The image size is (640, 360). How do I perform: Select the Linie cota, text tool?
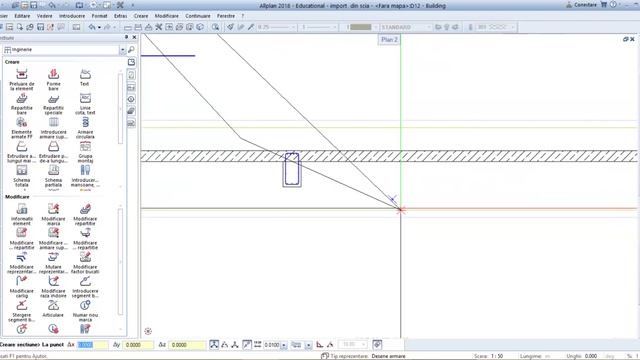tap(85, 104)
